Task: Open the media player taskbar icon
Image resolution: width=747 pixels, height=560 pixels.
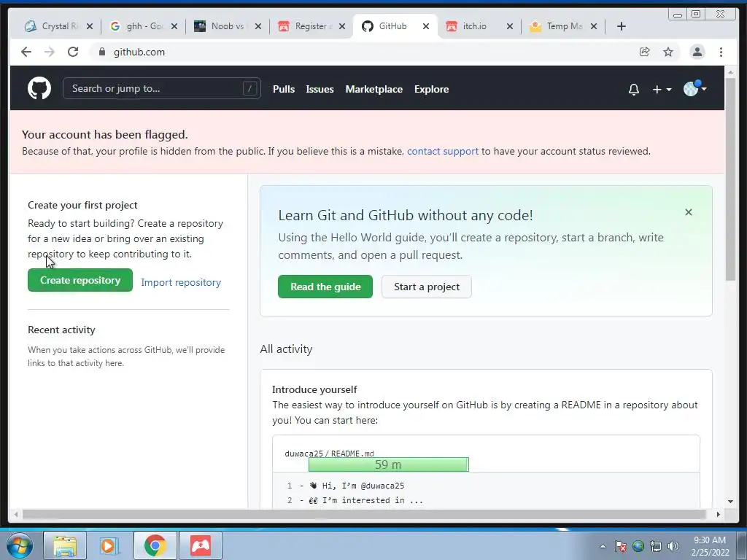Action: pos(109,545)
